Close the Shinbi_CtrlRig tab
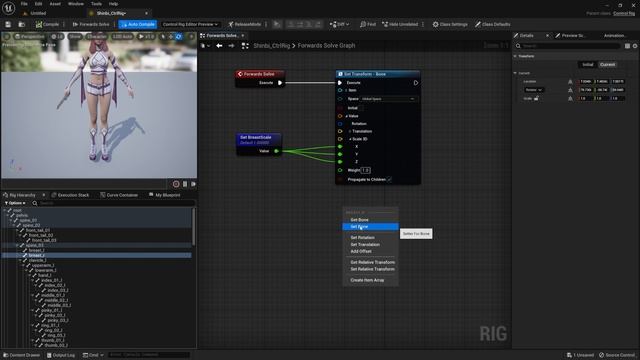This screenshot has width=640, height=360. click(147, 13)
